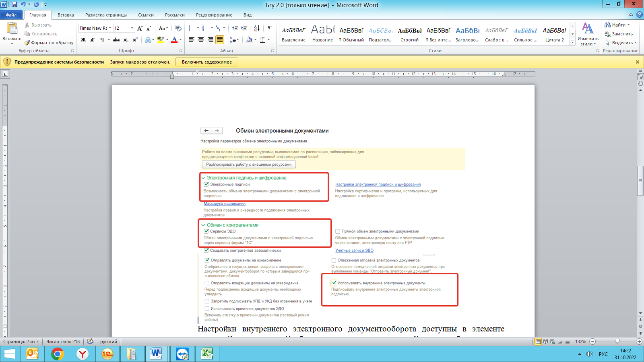This screenshot has height=362, width=644.
Task: Sort the selected text alphabetically
Action: coord(256,28)
